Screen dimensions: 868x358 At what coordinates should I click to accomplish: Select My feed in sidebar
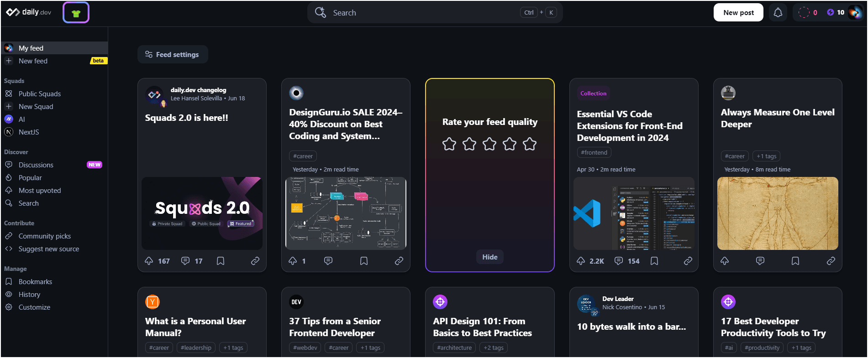(54, 48)
